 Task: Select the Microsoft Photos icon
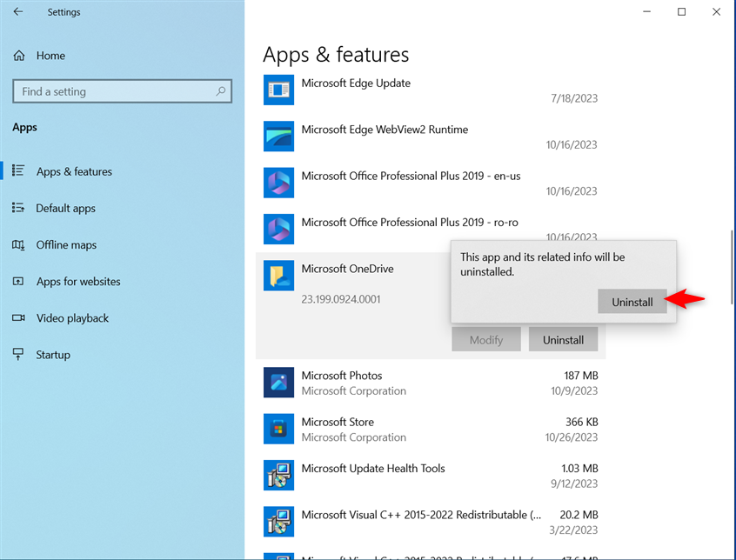click(x=278, y=383)
